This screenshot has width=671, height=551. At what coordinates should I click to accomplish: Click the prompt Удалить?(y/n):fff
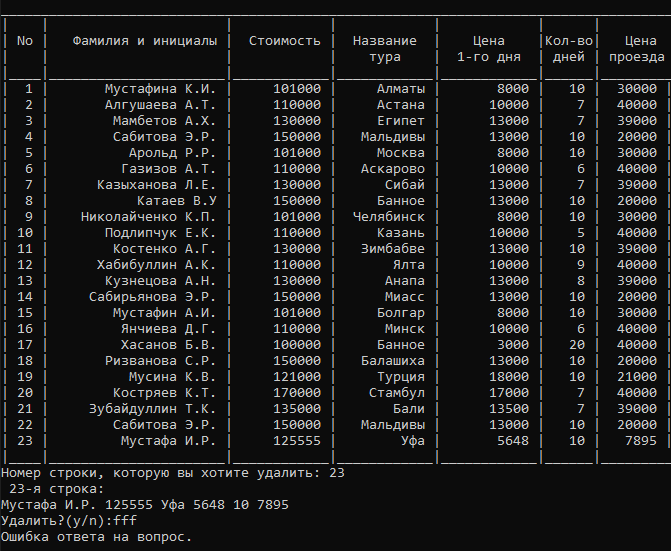69,521
